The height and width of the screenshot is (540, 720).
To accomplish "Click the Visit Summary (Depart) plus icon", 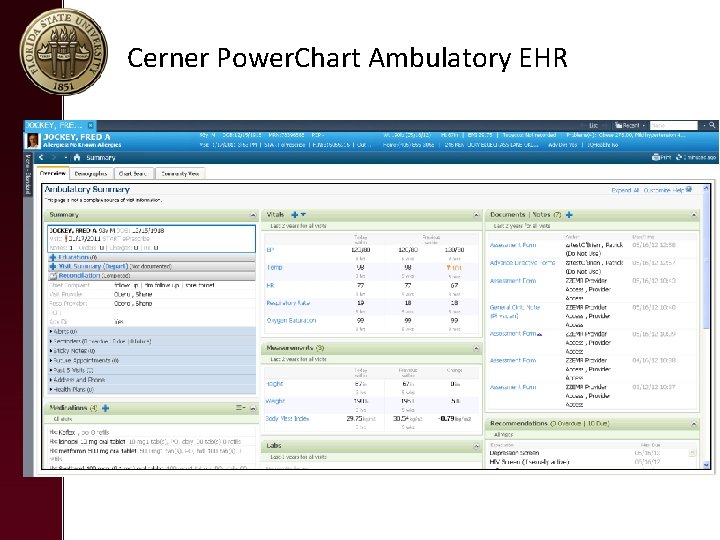I will (x=53, y=266).
